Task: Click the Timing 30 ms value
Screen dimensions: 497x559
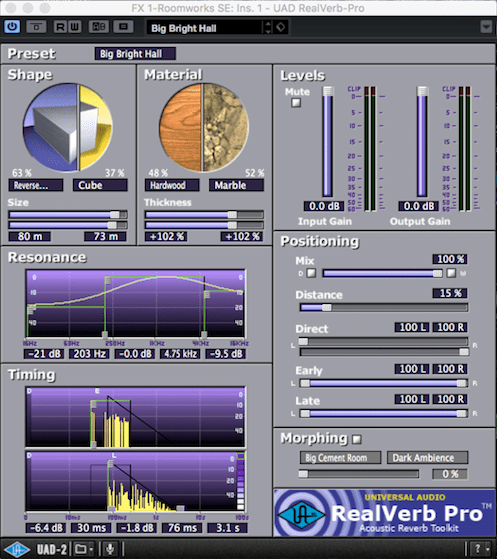Action: click(x=91, y=528)
